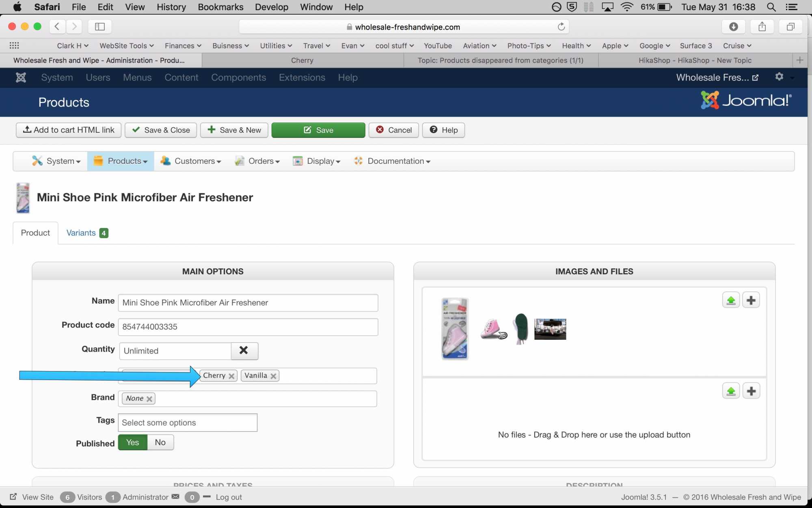812x508 pixels.
Task: Click the upload icon in files section
Action: [x=731, y=391]
